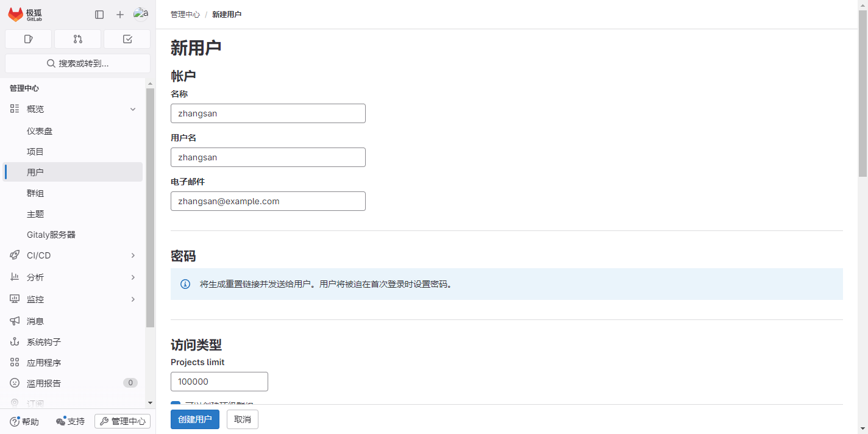Image resolution: width=868 pixels, height=434 pixels.
Task: Open the user avatar menu
Action: [141, 15]
